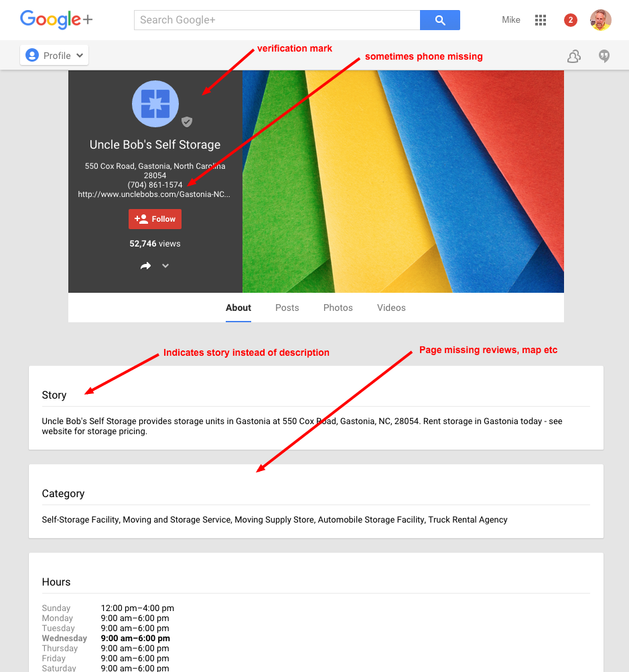Click the Category section heading

[63, 494]
